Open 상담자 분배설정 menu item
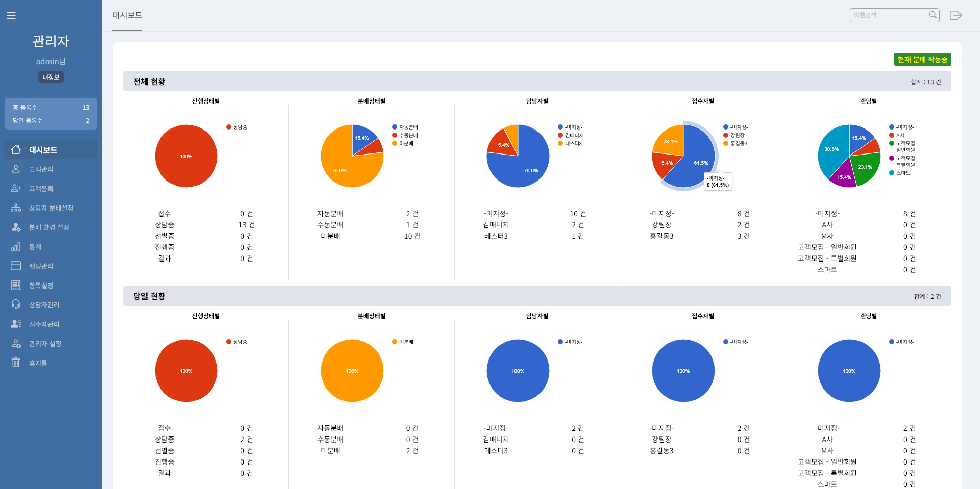The height and width of the screenshot is (489, 980). tap(51, 208)
